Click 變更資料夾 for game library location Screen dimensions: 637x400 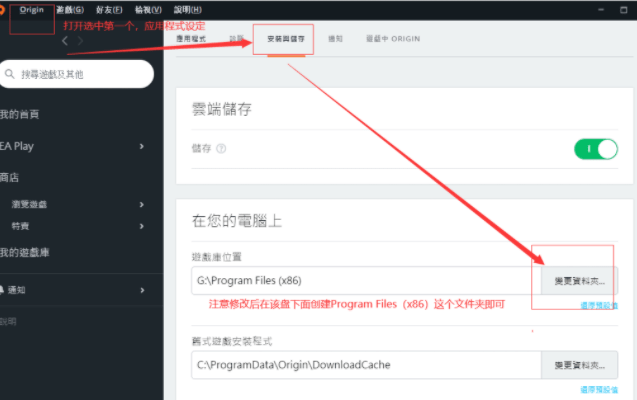(x=580, y=281)
